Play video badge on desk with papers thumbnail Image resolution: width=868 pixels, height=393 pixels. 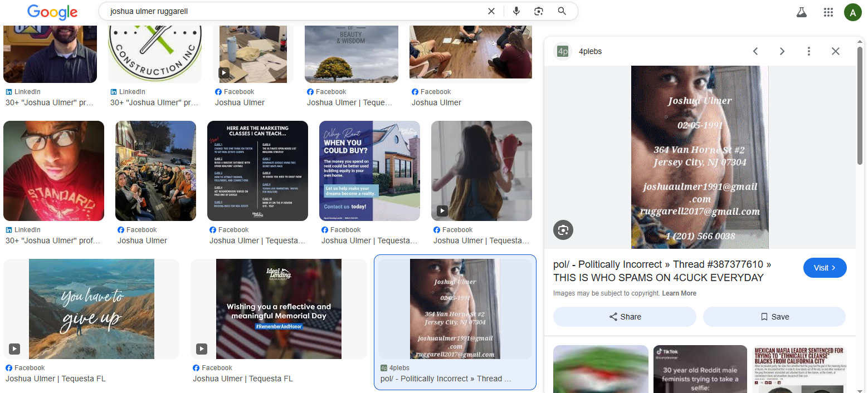click(224, 72)
